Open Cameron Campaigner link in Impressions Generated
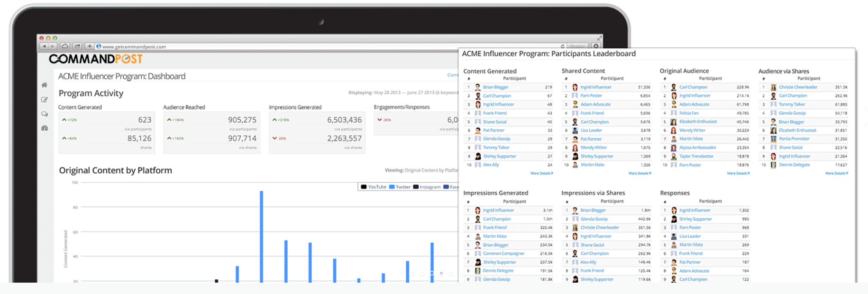 click(x=504, y=253)
